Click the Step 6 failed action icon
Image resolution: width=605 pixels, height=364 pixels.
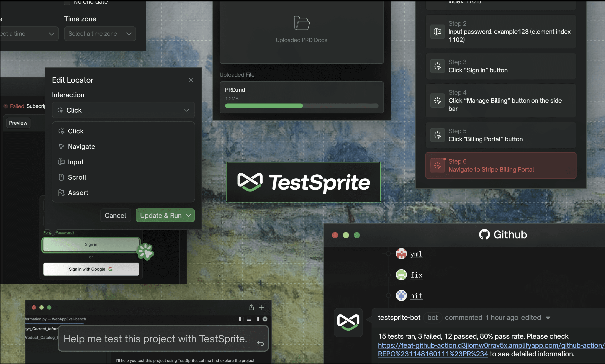(437, 166)
